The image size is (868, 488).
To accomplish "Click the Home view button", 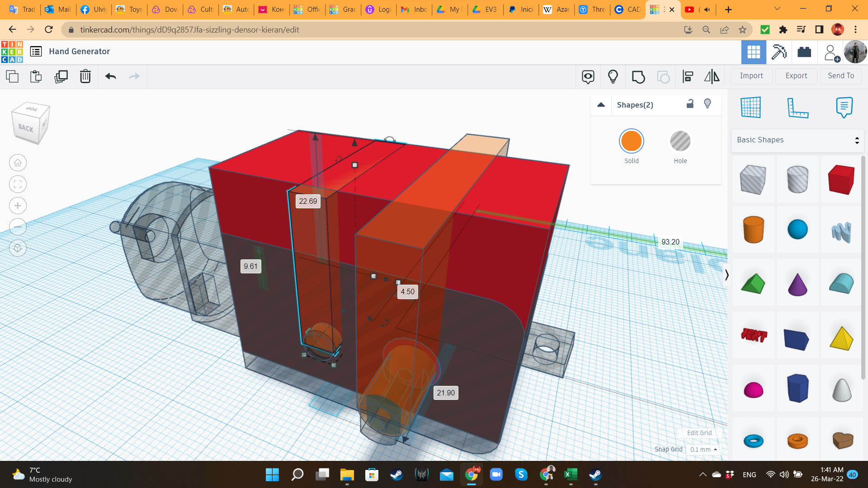I will (x=18, y=163).
